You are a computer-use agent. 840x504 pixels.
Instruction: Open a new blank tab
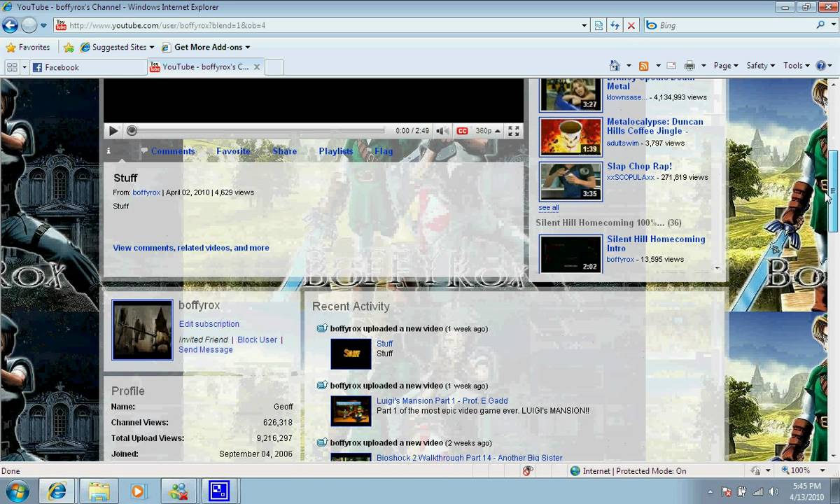[x=274, y=67]
